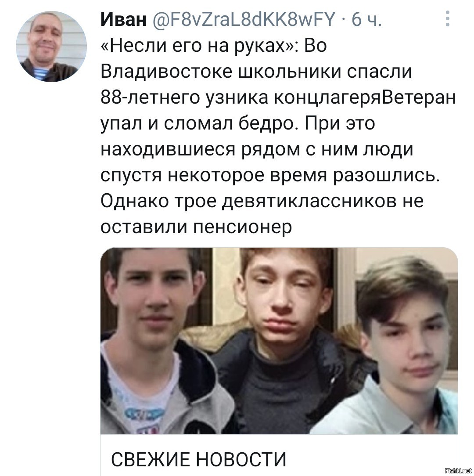Click the line спустя некоторое время разошлись
The width and height of the screenshot is (474, 476).
270,175
